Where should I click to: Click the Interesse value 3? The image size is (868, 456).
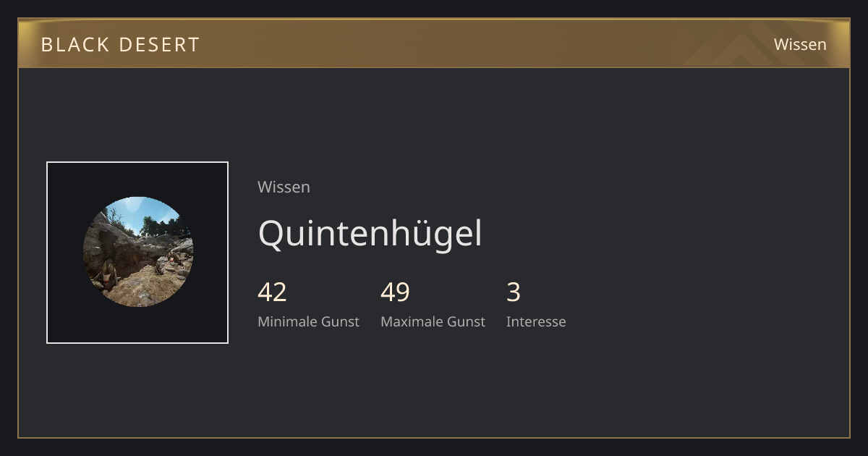coord(513,292)
